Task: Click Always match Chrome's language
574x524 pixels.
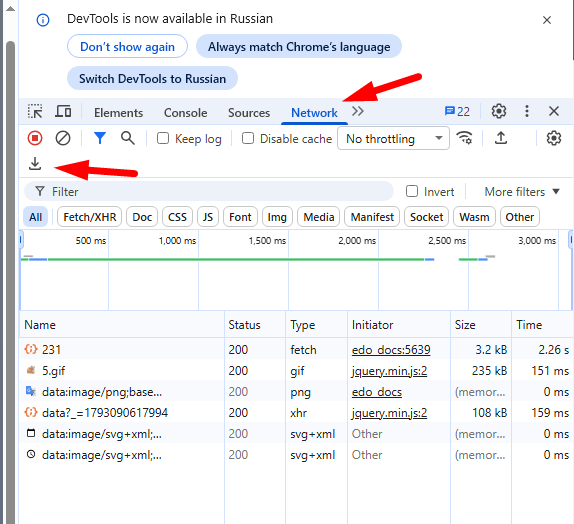Action: [299, 47]
